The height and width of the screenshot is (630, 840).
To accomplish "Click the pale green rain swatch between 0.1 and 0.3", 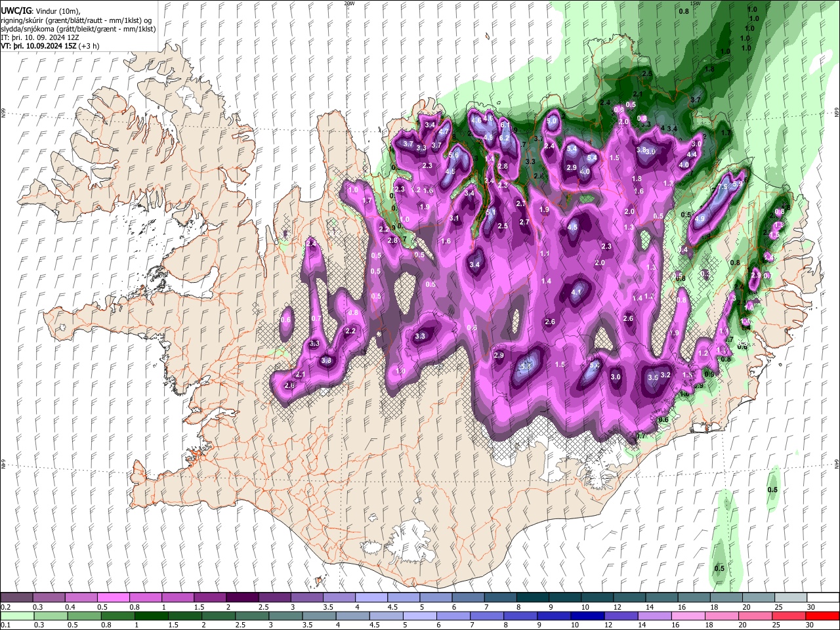I will (17, 616).
